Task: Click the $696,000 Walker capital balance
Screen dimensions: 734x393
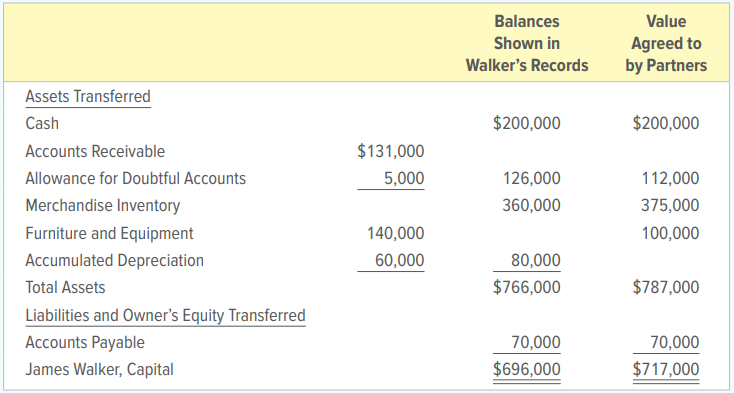Action: click(527, 370)
